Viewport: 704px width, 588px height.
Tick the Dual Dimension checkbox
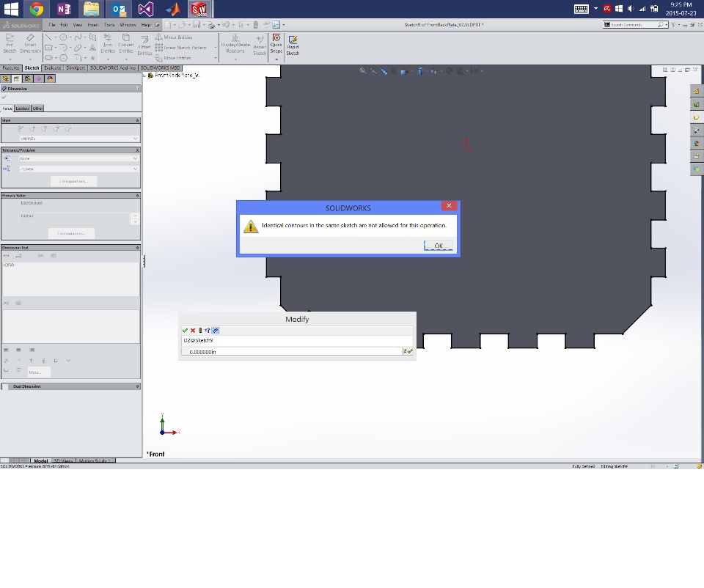point(5,386)
